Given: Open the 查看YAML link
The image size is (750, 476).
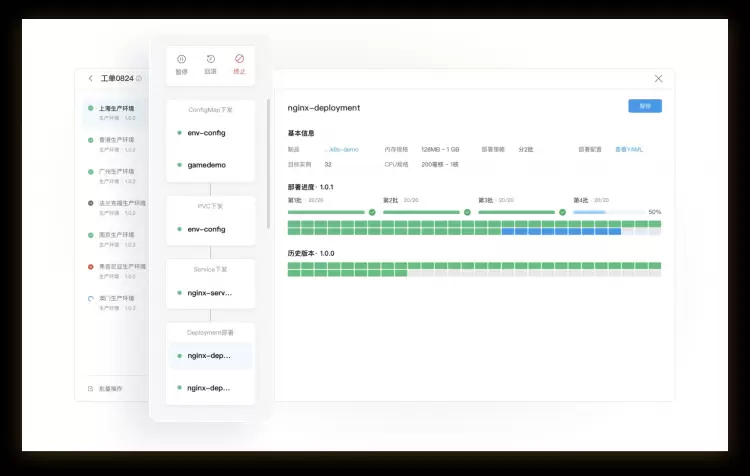Looking at the screenshot, I should [x=629, y=149].
